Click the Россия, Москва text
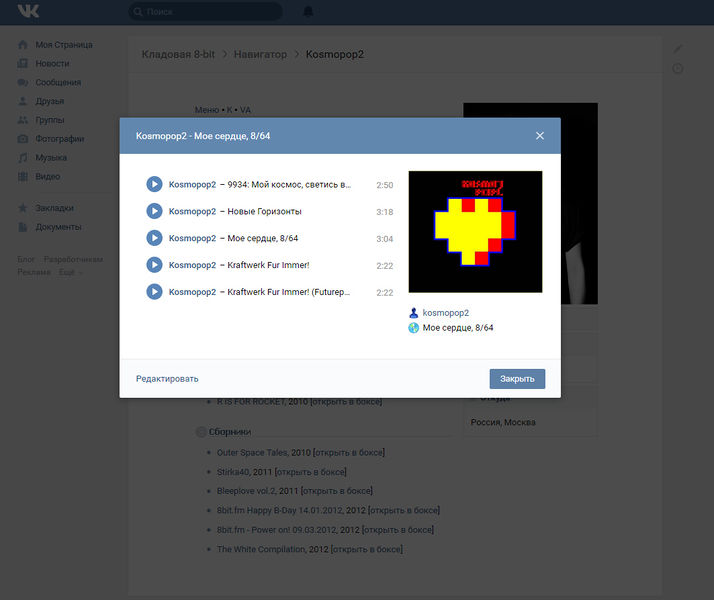The image size is (714, 600). point(503,422)
